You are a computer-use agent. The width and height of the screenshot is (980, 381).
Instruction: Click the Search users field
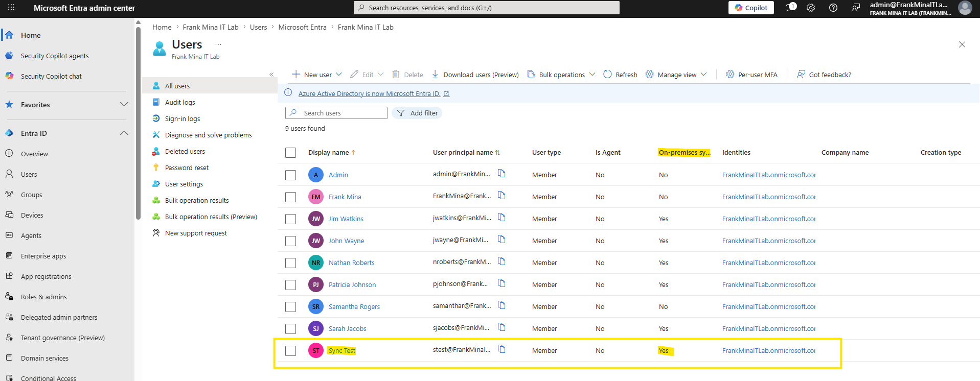[x=336, y=113]
